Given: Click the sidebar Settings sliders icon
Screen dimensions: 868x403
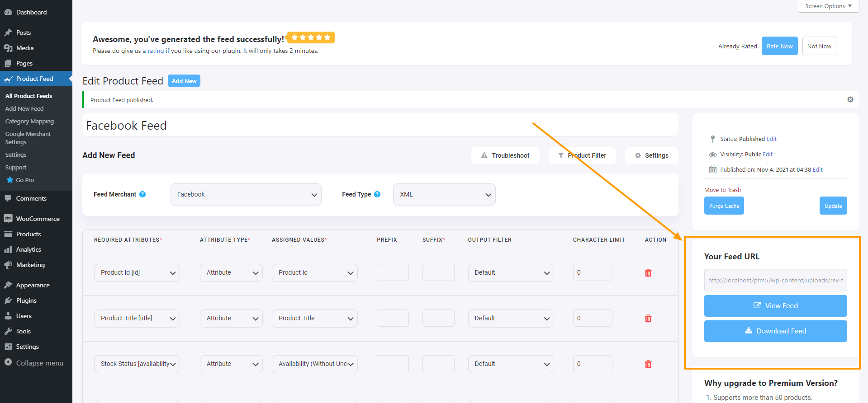Looking at the screenshot, I should 8,347.
